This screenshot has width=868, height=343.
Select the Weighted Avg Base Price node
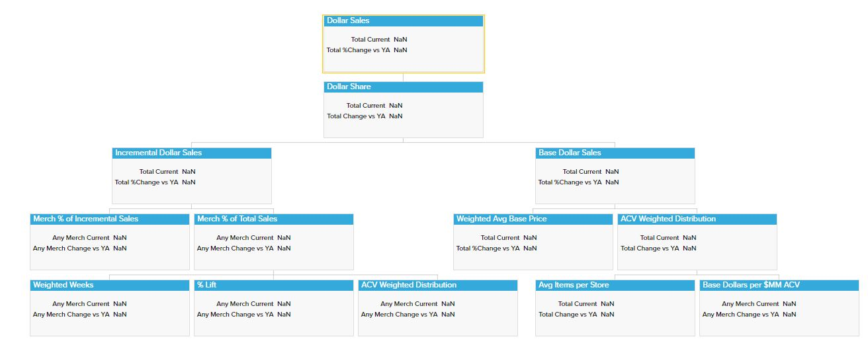tap(533, 219)
